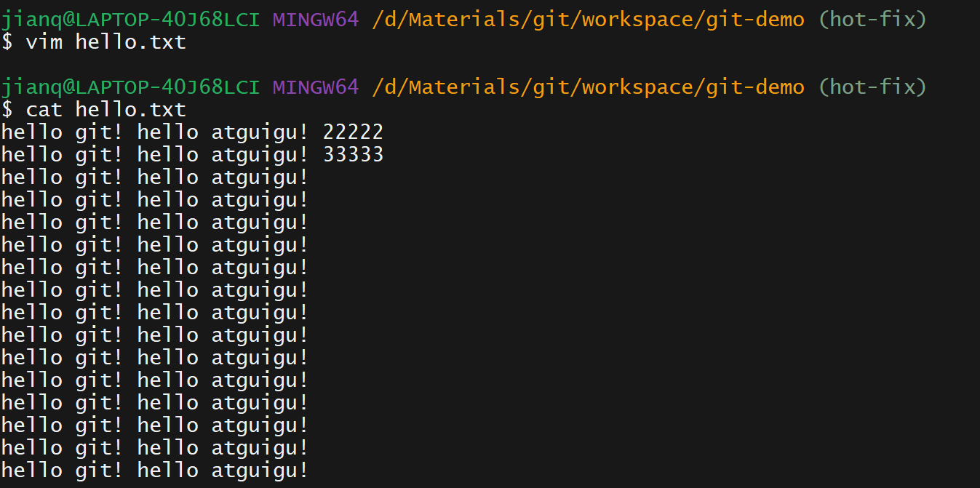
Task: Click (hot-fix) branch in prompt before vim command
Action: coord(872,20)
